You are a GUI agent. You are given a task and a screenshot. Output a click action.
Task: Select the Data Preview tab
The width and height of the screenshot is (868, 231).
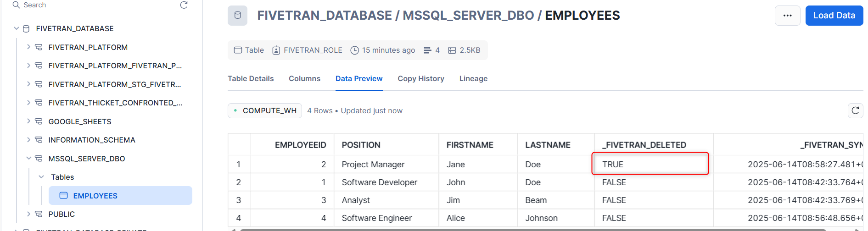(359, 78)
